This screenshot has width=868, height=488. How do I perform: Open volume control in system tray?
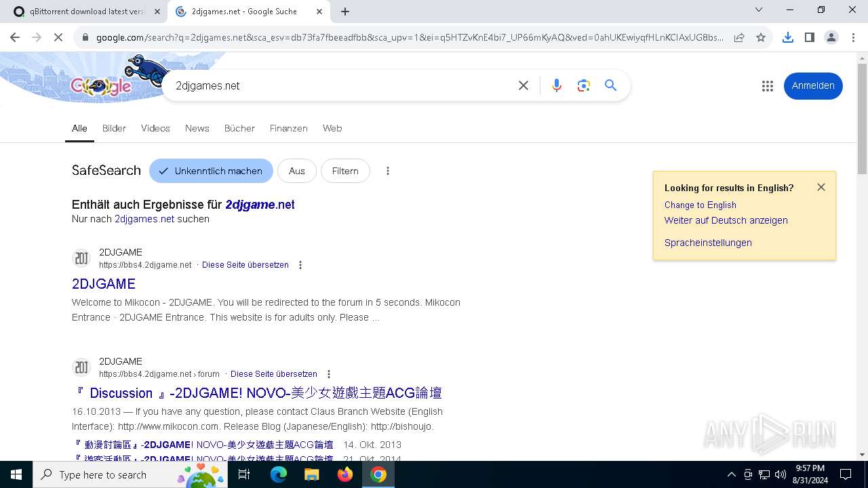pyautogui.click(x=781, y=474)
